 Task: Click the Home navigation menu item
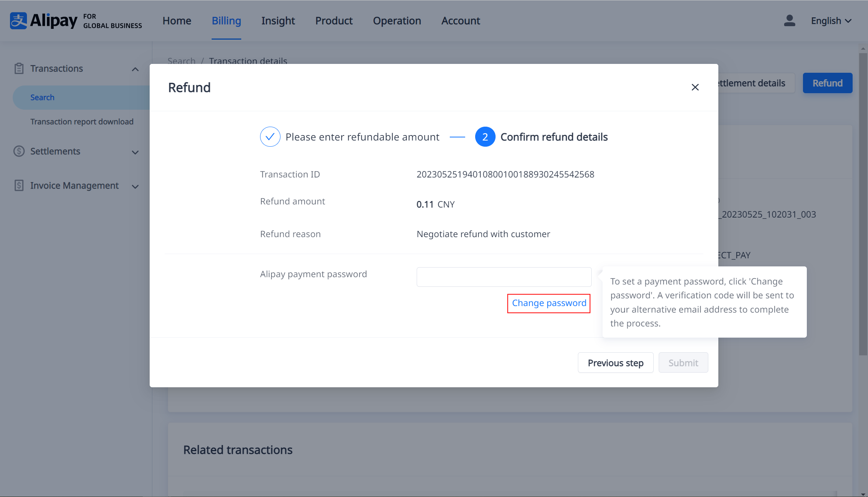click(x=177, y=20)
